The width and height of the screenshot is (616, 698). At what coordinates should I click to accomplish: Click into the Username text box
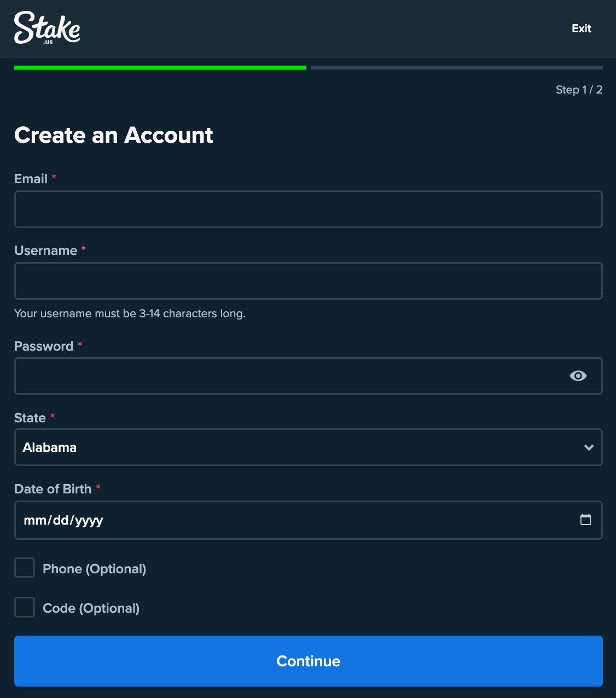[x=308, y=281]
